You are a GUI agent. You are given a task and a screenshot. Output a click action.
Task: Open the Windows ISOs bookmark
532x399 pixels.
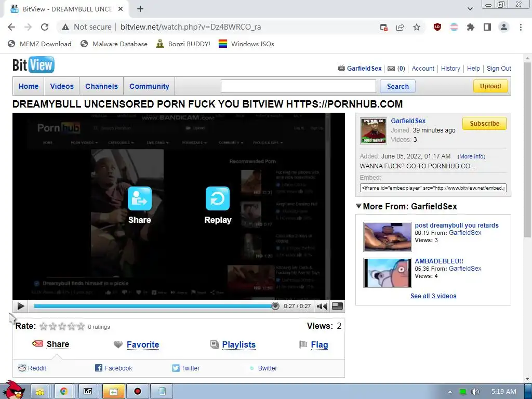pos(246,44)
